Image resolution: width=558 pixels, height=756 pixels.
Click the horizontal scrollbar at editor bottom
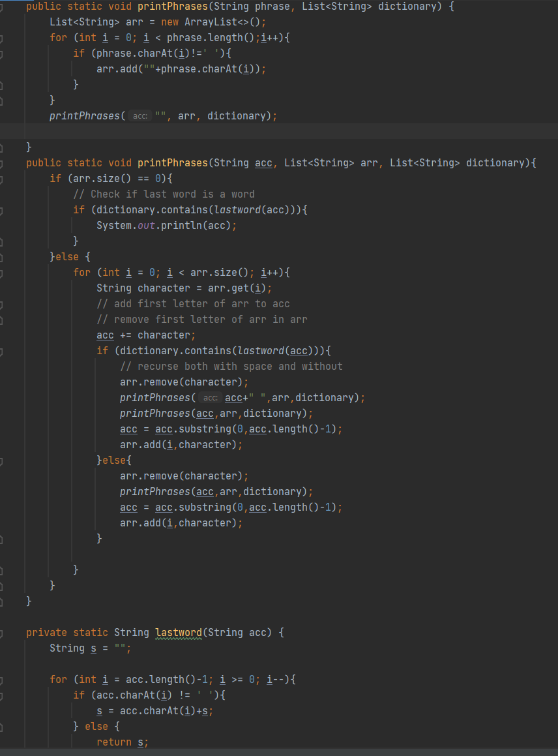point(279,751)
